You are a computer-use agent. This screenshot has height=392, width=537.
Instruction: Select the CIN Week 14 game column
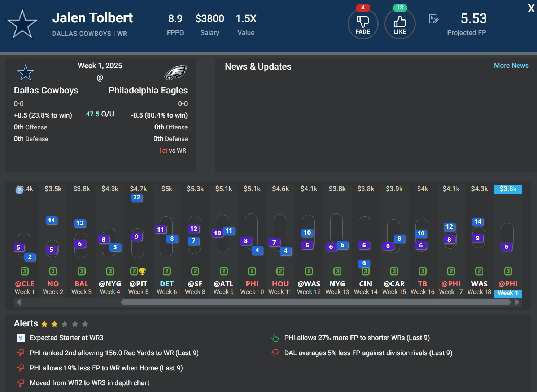pos(366,241)
